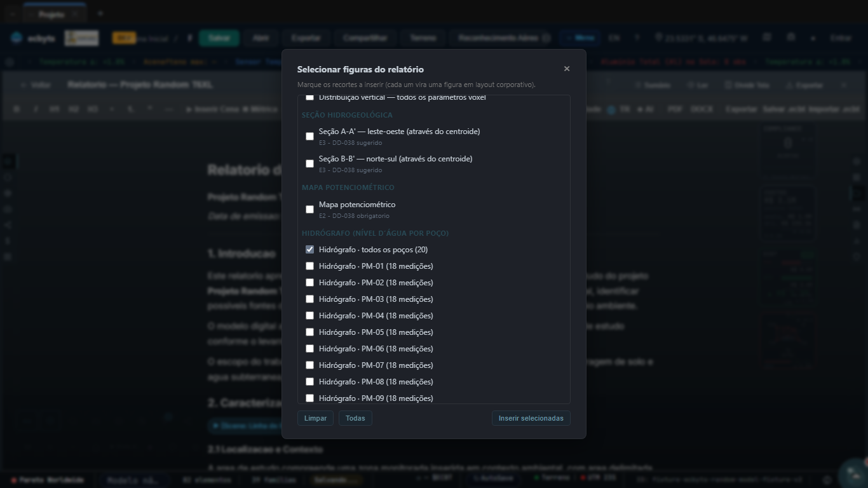Click the SEÇÃO HIDROGEOLÓGICA section header
This screenshot has height=488, width=868.
coord(347,115)
